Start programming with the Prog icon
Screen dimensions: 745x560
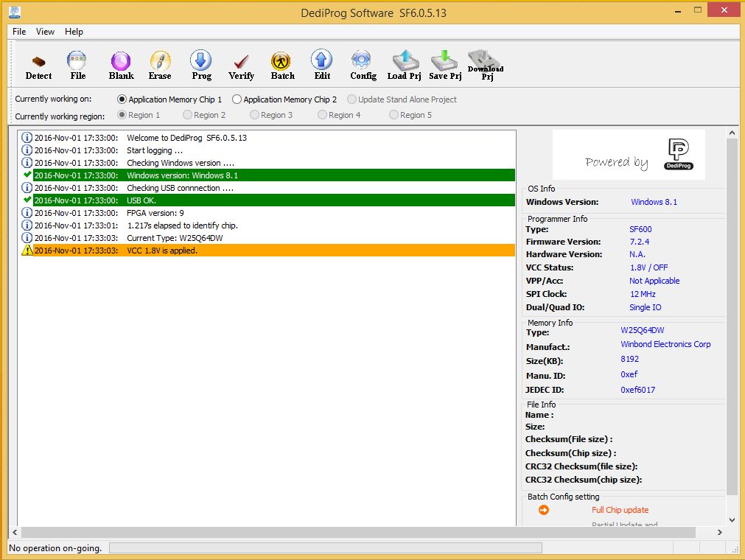[201, 65]
